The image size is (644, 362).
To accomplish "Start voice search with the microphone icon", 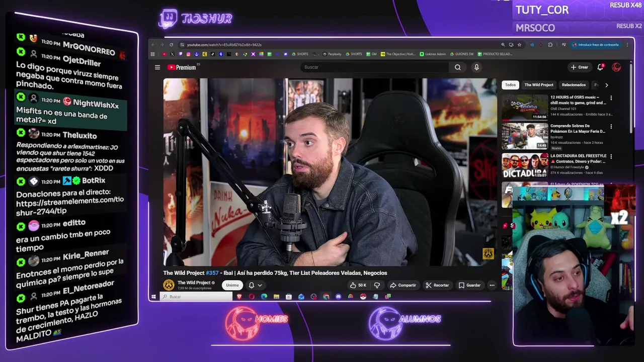I will [476, 67].
